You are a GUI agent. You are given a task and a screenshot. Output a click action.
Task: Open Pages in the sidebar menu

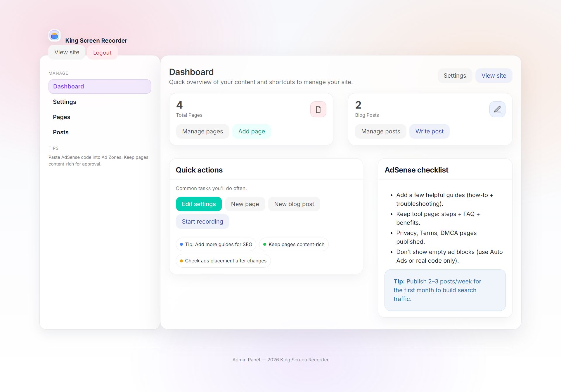point(62,117)
